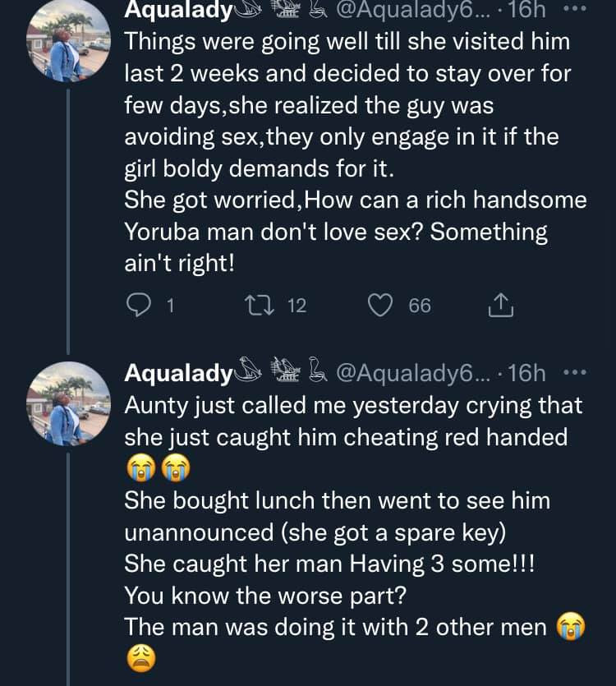Image resolution: width=616 pixels, height=686 pixels.
Task: Open Aqualady's avatar on the second tweet
Action: pos(69,403)
